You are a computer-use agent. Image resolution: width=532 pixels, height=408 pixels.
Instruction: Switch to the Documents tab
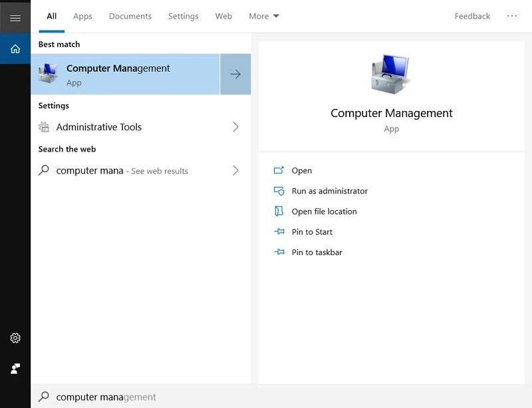tap(130, 16)
